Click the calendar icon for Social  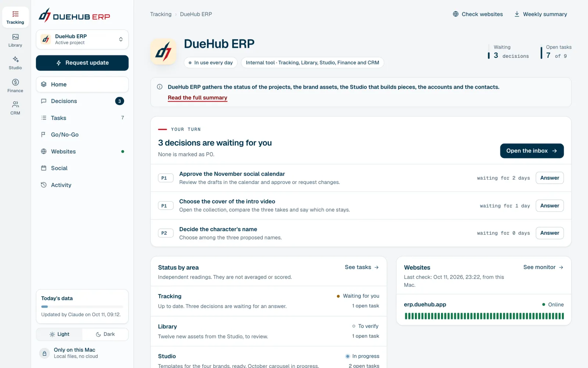[43, 168]
